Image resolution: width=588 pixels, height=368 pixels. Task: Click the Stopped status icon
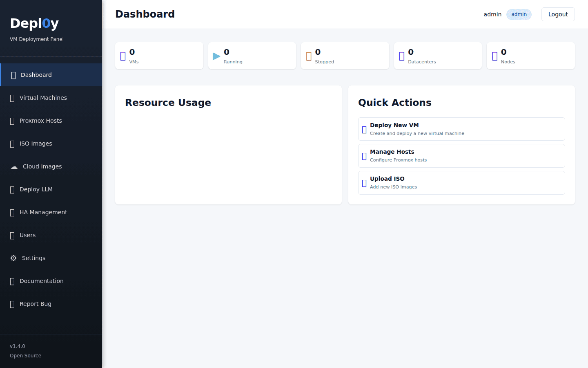(x=308, y=56)
